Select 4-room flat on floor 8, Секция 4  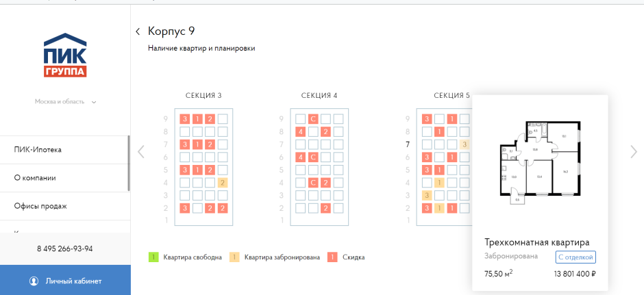click(x=300, y=131)
